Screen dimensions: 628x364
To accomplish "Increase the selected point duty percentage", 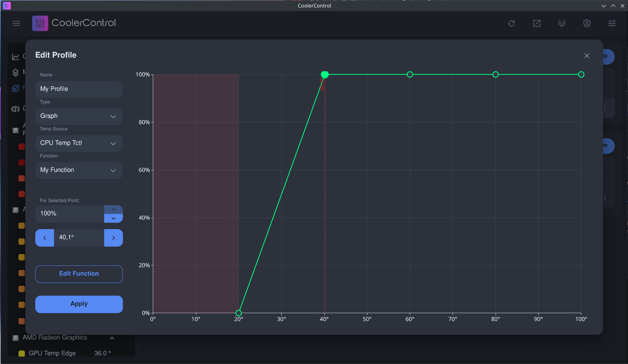I will click(113, 210).
